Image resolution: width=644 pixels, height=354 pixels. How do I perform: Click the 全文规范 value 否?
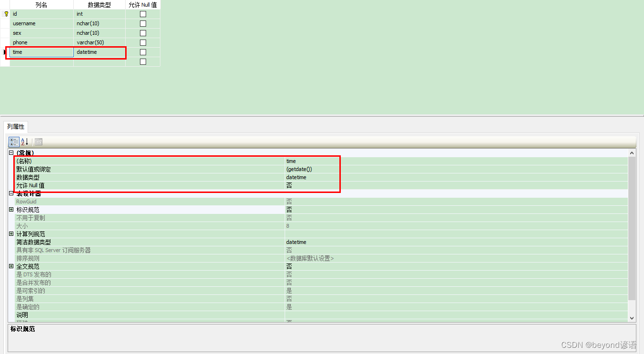pyautogui.click(x=456, y=266)
